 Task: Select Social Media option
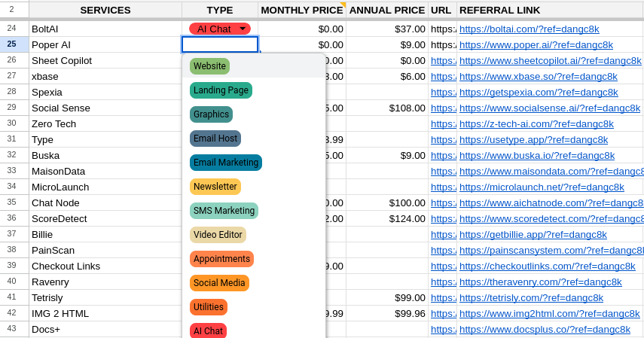click(219, 283)
